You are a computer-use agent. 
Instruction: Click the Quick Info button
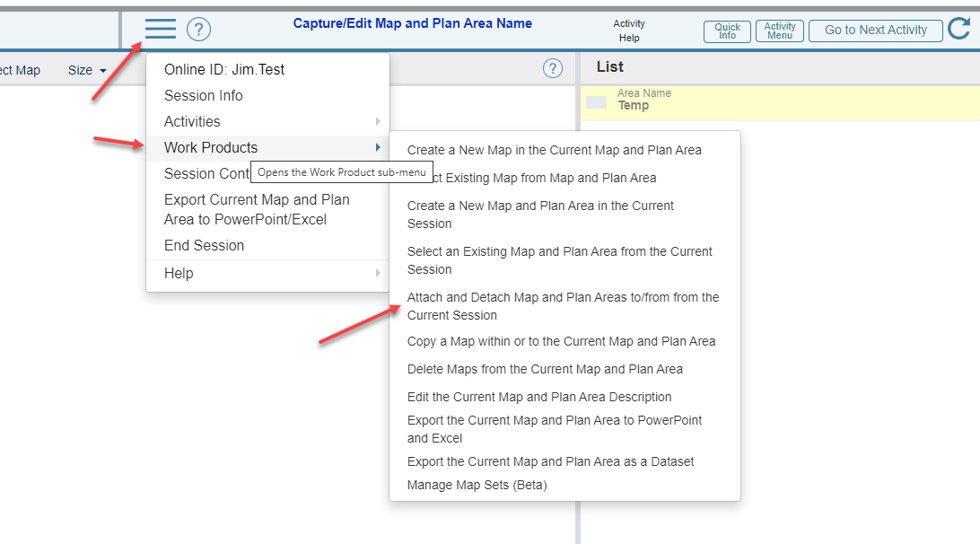pos(727,31)
